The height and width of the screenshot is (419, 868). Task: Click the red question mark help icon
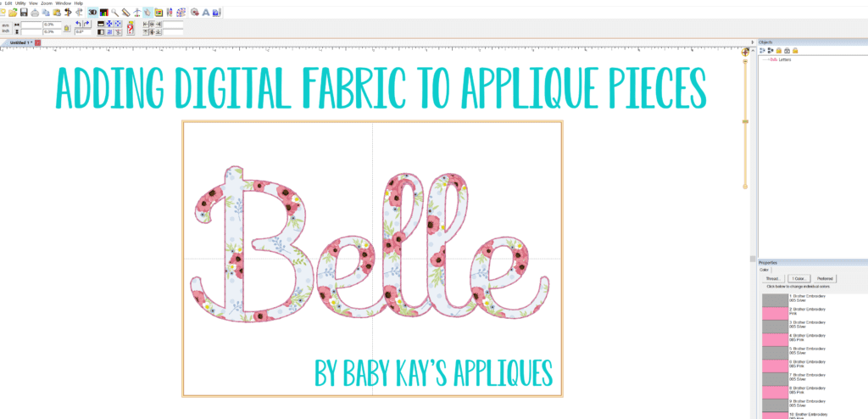pos(130,28)
